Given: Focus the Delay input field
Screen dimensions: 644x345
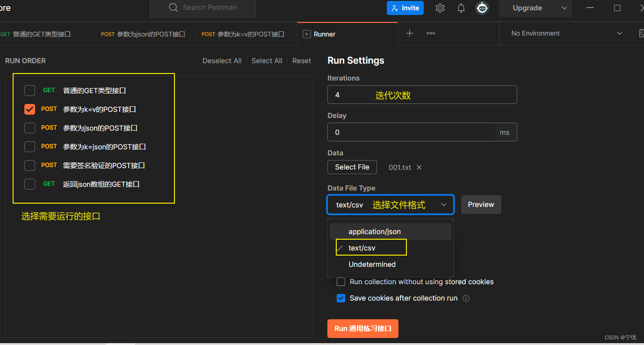Looking at the screenshot, I should [x=411, y=132].
